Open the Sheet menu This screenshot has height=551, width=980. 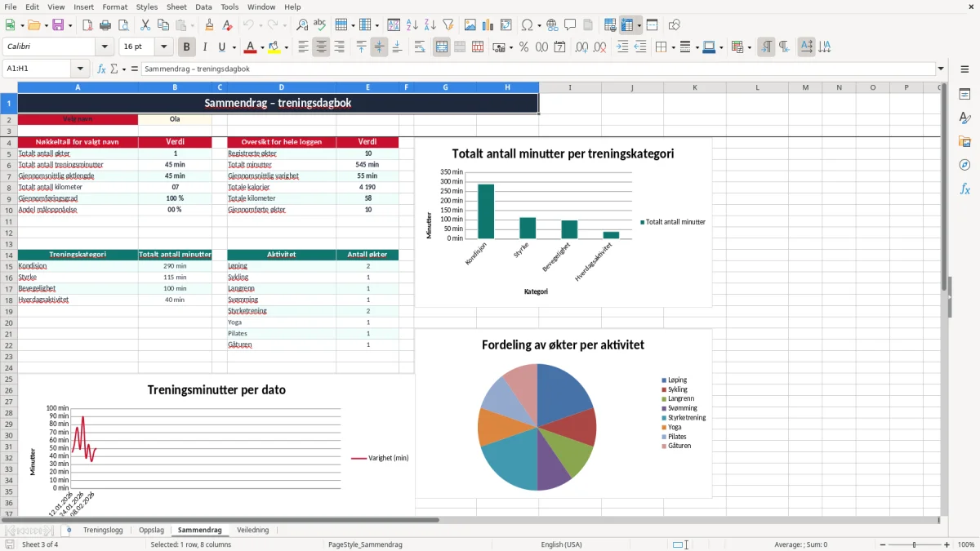click(176, 7)
